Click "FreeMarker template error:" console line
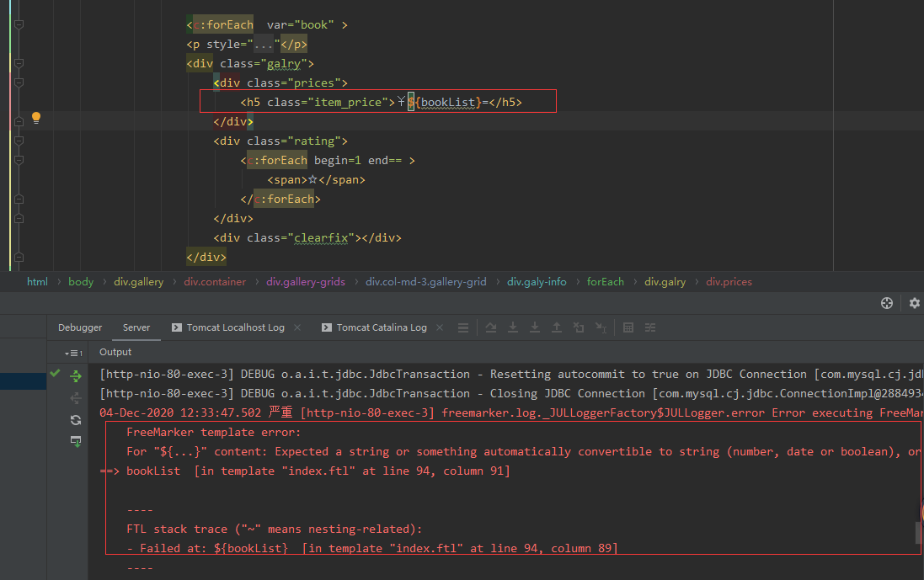The height and width of the screenshot is (580, 924). [213, 432]
